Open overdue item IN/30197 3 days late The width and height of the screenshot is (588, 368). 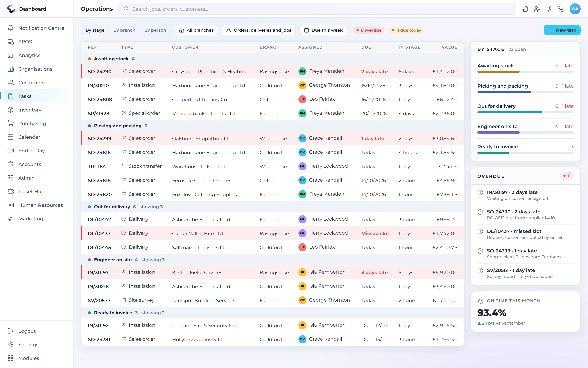[525, 195]
